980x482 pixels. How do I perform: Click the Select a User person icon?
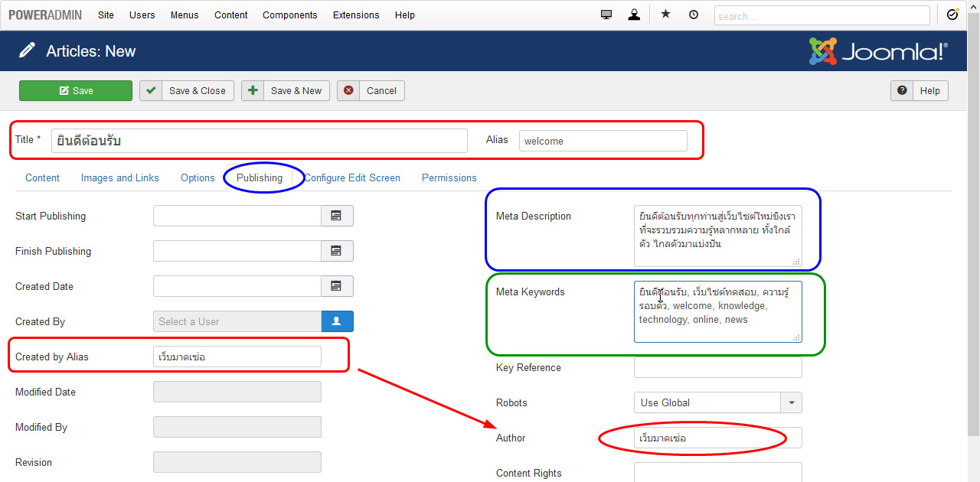[x=337, y=321]
